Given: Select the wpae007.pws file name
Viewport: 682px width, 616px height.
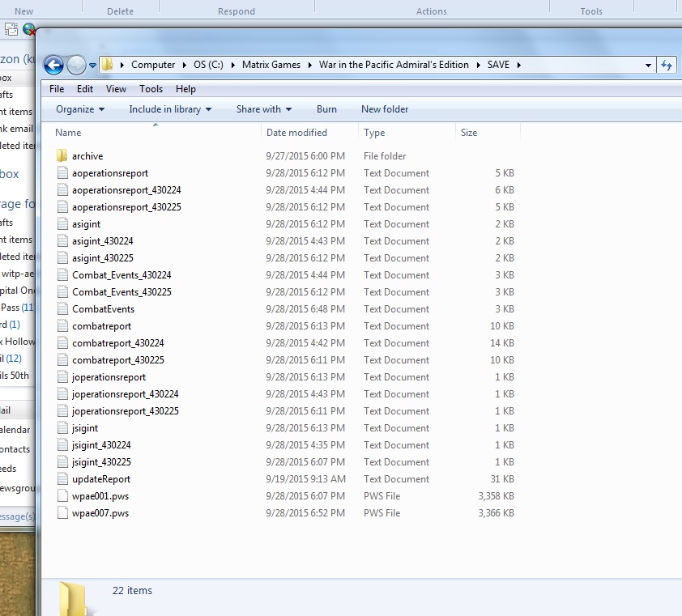Looking at the screenshot, I should [100, 513].
